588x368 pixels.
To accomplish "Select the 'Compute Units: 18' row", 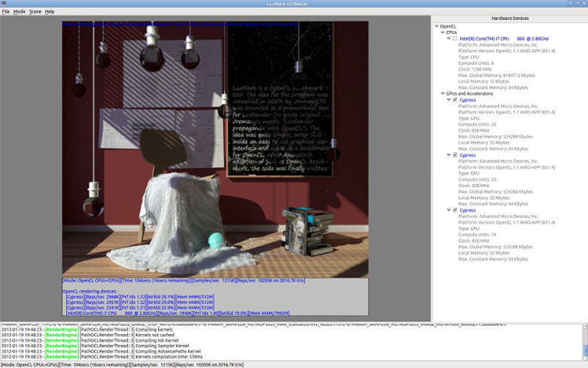I will click(477, 235).
